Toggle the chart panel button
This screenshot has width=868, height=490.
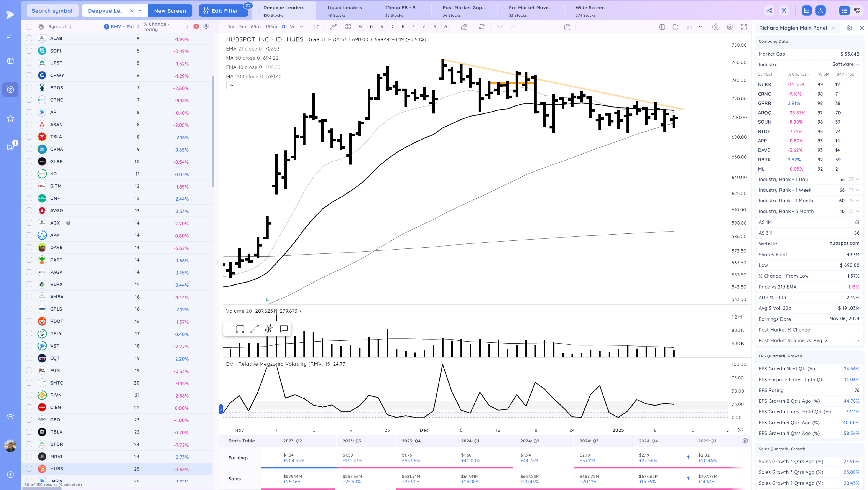(806, 10)
